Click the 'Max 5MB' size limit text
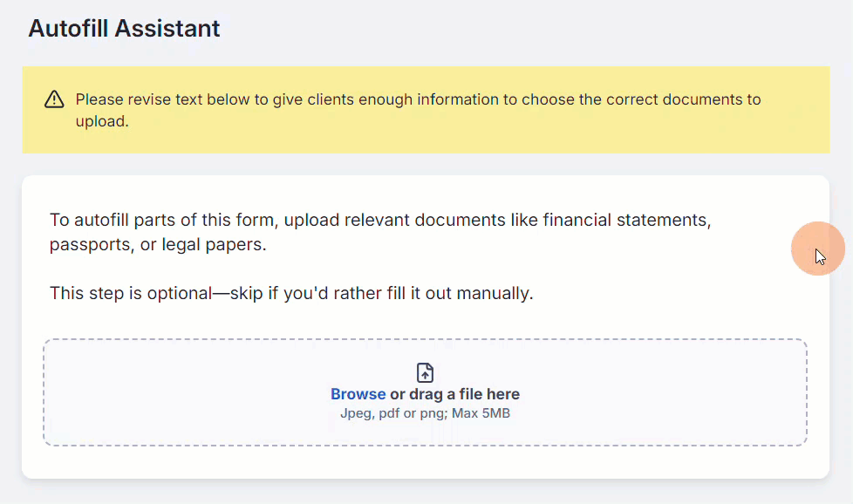Image resolution: width=853 pixels, height=504 pixels. pos(481,413)
